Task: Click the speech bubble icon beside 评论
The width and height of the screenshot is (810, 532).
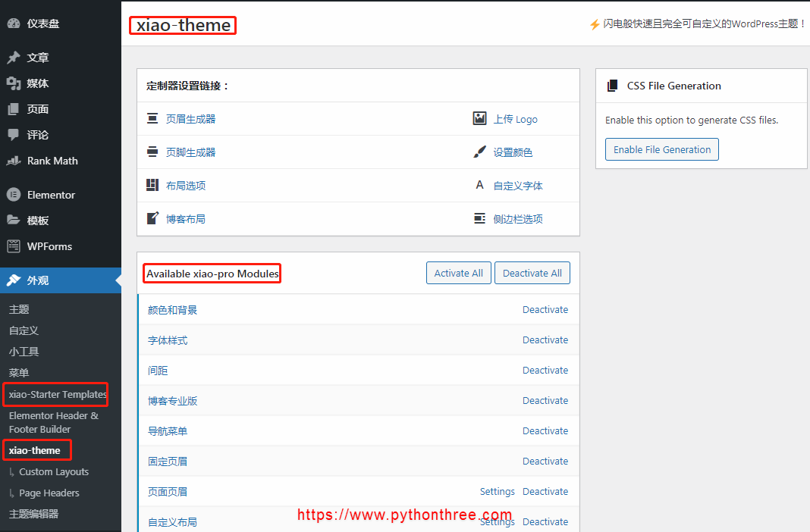Action: [14, 135]
